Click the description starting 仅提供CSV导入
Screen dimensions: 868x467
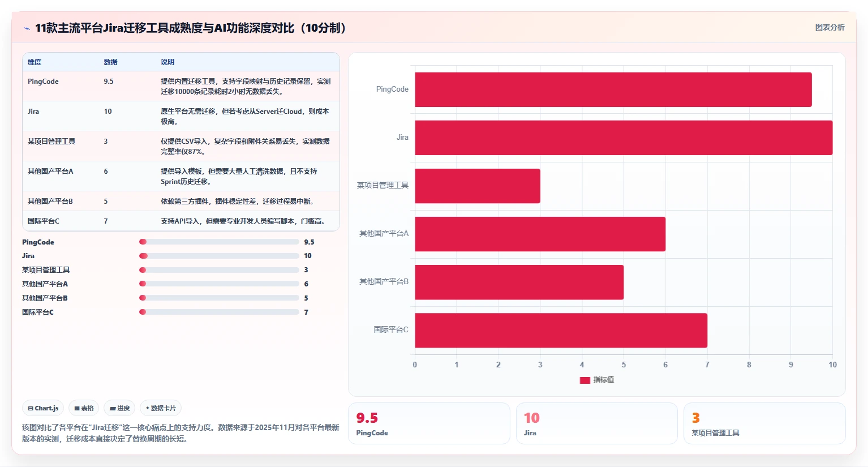pyautogui.click(x=245, y=147)
